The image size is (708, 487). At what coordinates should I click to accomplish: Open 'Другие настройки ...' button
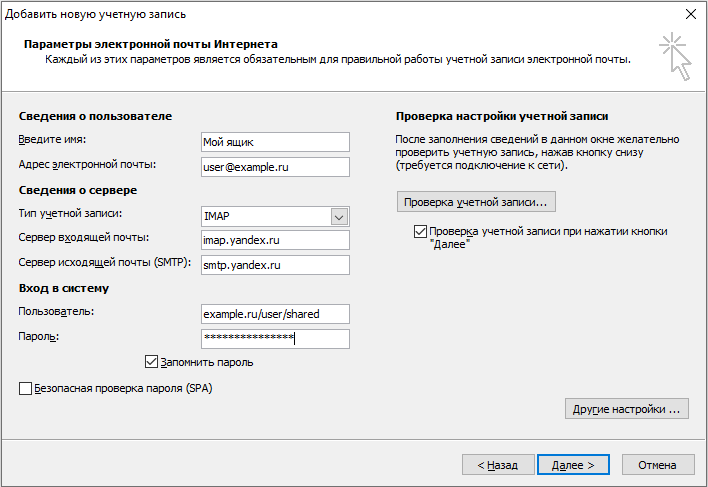(x=626, y=409)
